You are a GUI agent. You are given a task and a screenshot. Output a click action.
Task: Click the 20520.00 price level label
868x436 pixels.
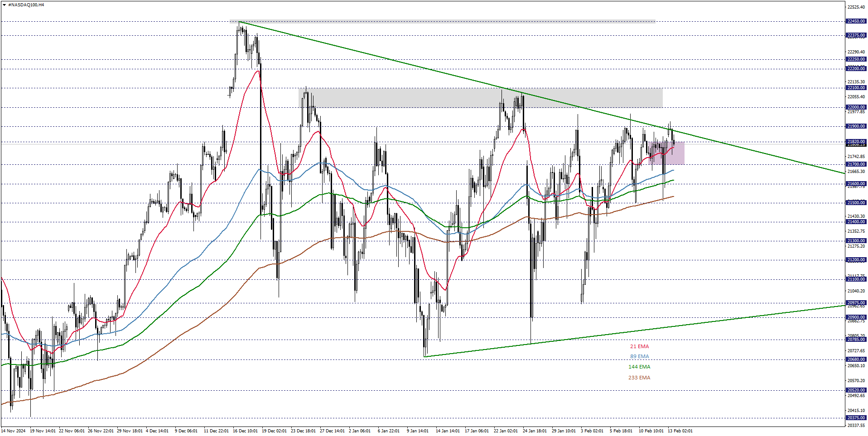pos(856,390)
